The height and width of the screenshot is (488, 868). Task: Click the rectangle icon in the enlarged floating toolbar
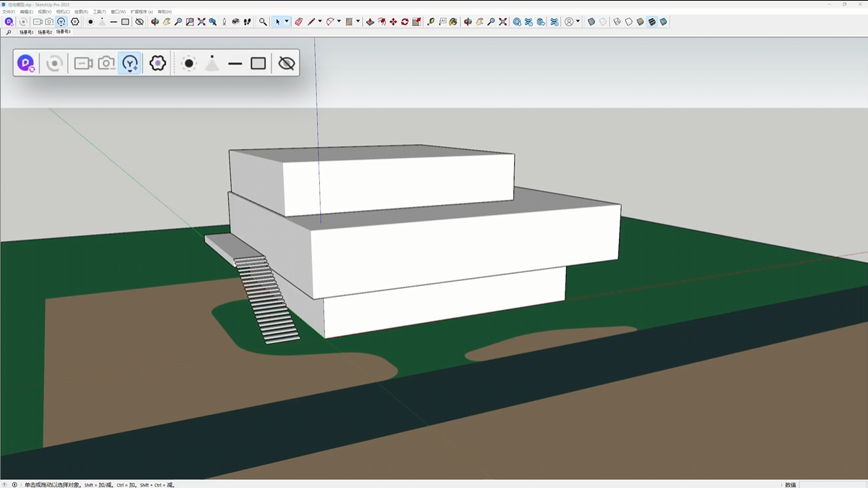click(x=258, y=64)
